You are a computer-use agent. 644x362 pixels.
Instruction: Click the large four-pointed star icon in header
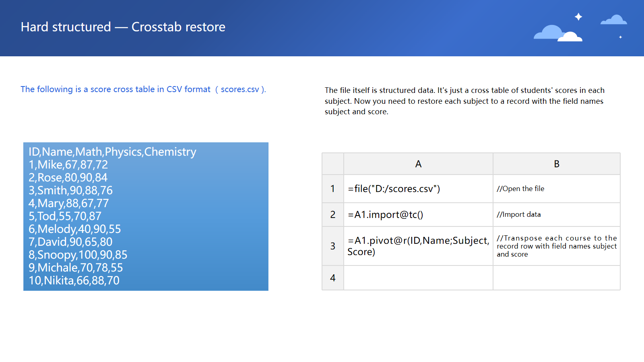point(578,16)
